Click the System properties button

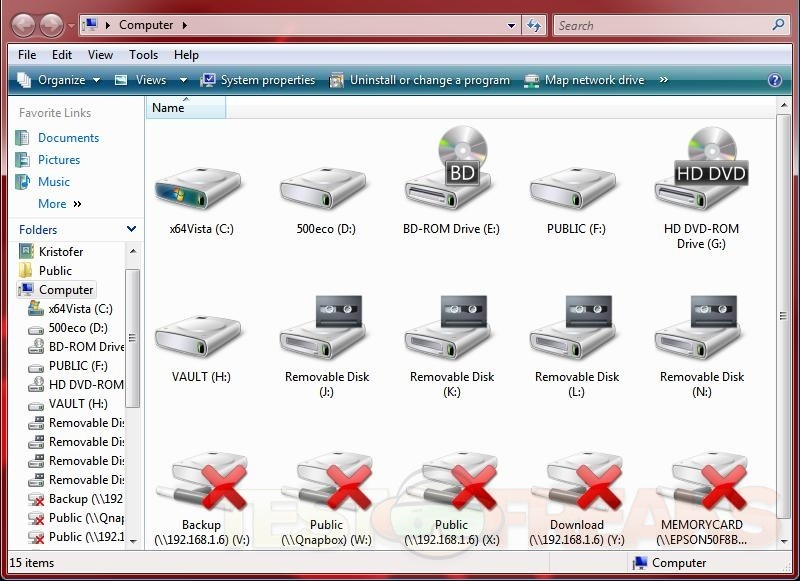pos(258,80)
